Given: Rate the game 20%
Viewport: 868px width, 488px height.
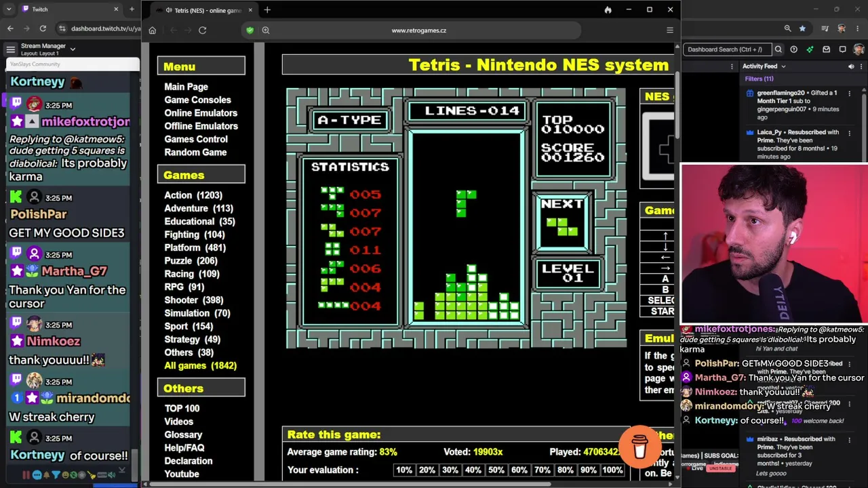Looking at the screenshot, I should (427, 470).
